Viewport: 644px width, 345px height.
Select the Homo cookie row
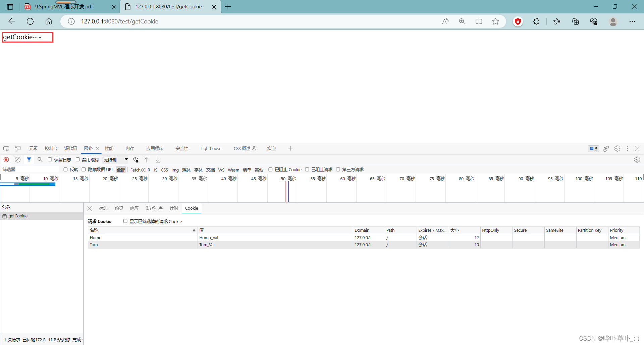click(364, 237)
